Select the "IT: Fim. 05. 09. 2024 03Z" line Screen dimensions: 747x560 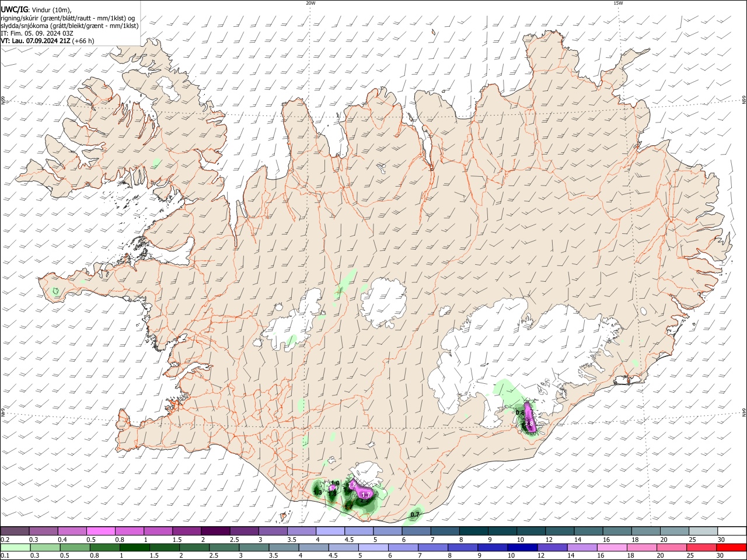(x=37, y=33)
